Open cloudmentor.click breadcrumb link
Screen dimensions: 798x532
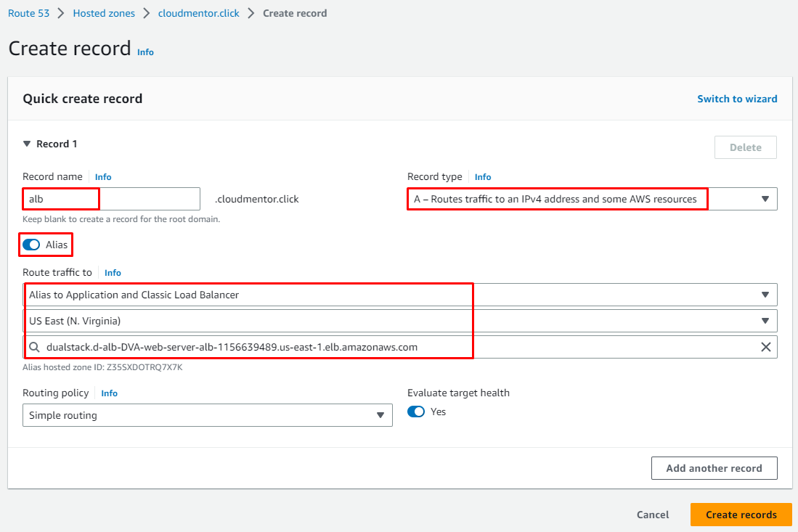198,13
